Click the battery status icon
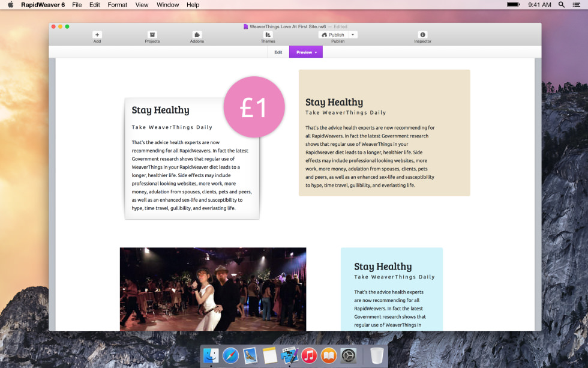This screenshot has height=368, width=588. pyautogui.click(x=513, y=4)
